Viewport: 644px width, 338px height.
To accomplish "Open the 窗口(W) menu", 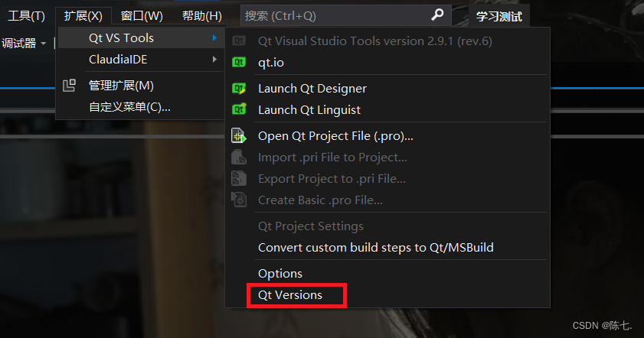I will click(142, 16).
